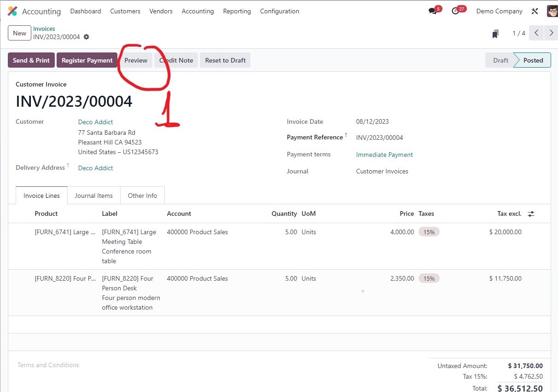Toggle invoice status to Draft
This screenshot has width=558, height=392.
pos(501,60)
